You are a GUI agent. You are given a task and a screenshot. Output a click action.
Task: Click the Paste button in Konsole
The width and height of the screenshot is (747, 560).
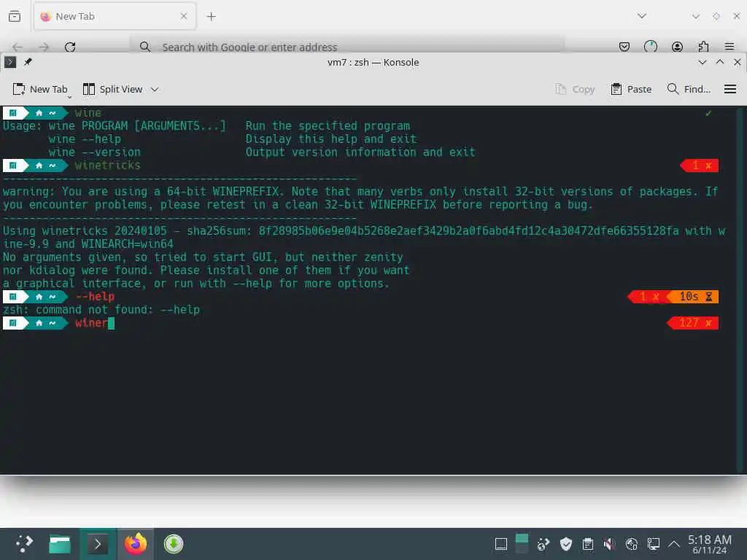(x=631, y=89)
